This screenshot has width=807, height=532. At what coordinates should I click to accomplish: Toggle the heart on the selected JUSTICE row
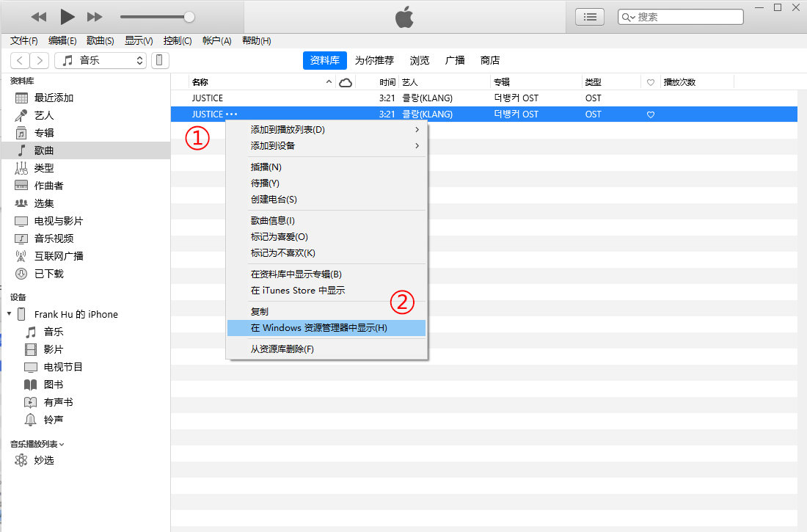(650, 114)
